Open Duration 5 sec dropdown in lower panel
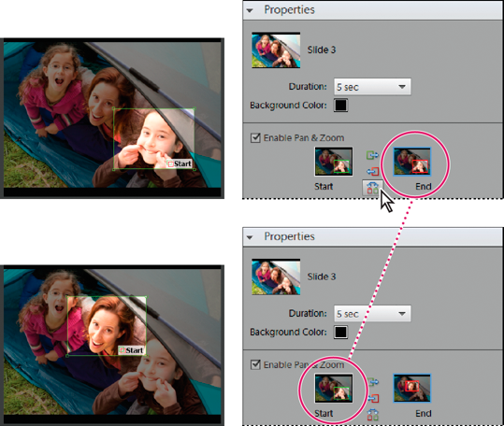Screen dimensions: 504x426 [x=372, y=313]
